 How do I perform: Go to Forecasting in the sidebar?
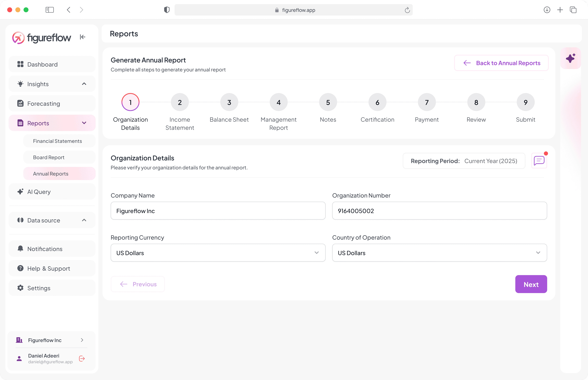(52, 103)
